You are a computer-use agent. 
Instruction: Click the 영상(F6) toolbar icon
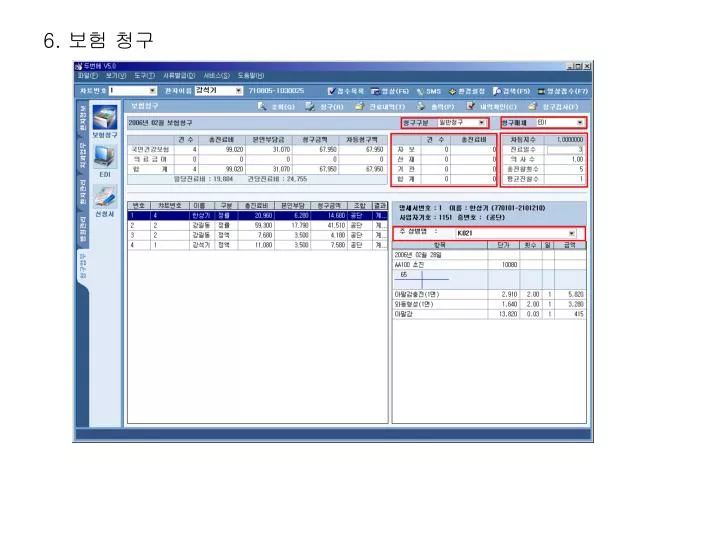point(375,91)
